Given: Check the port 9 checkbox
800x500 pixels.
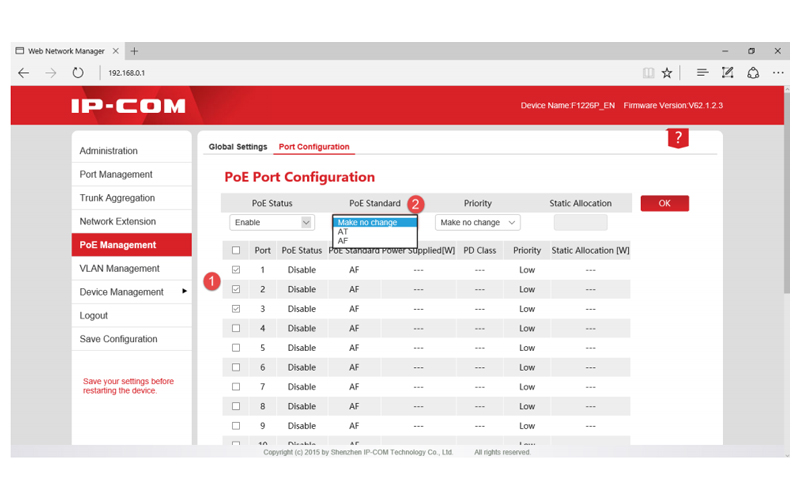Looking at the screenshot, I should (x=236, y=426).
